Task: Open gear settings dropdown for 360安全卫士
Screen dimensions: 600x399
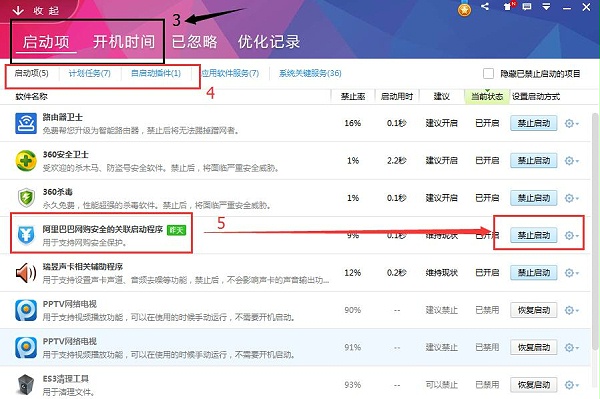Action: [x=572, y=161]
